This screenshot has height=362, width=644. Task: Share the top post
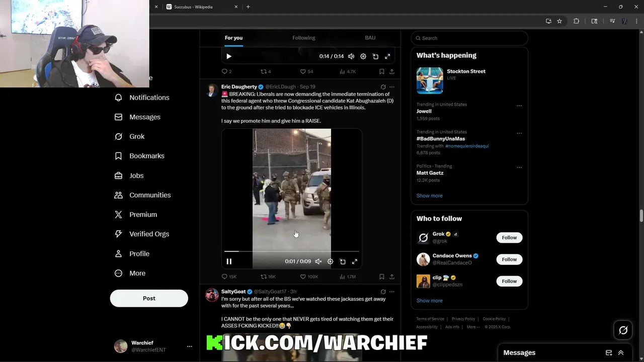pos(392,71)
